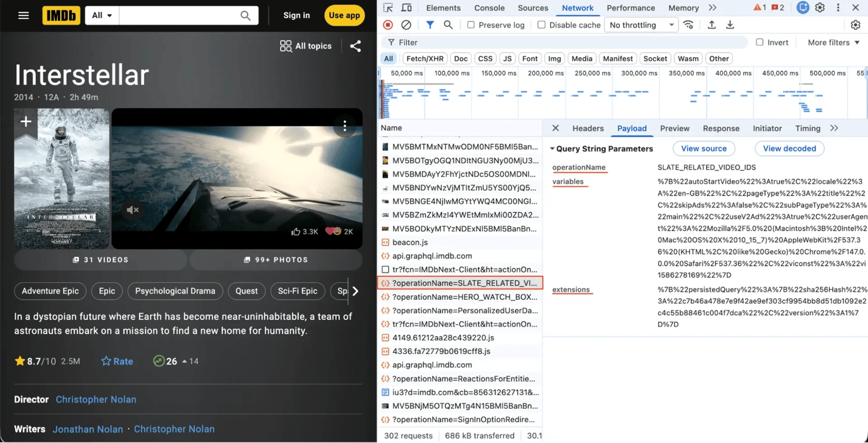
Task: Close the request details pane
Action: [555, 128]
